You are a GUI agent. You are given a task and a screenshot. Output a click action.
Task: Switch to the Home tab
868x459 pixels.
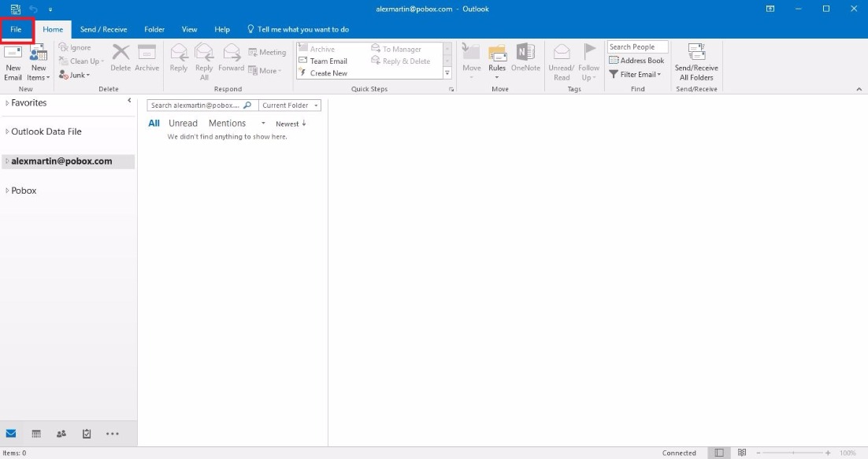click(x=53, y=29)
